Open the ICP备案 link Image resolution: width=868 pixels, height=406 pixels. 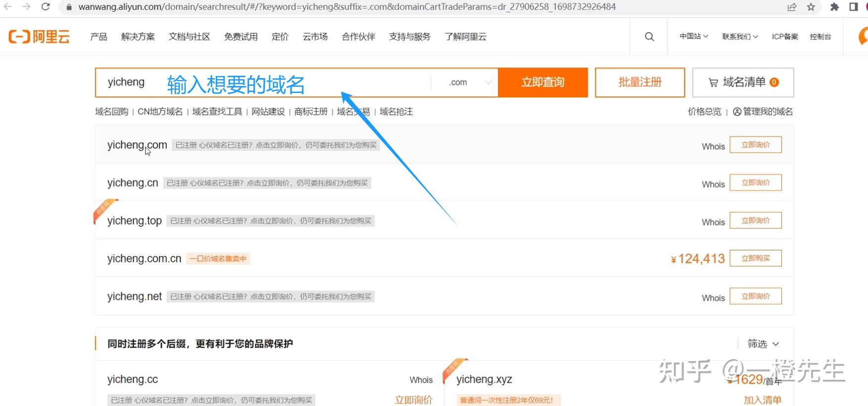click(785, 37)
